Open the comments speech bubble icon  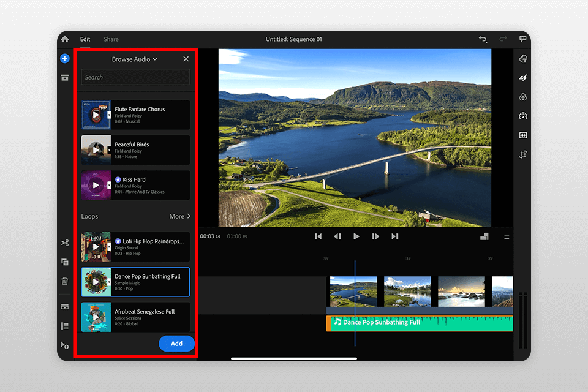[x=522, y=39]
